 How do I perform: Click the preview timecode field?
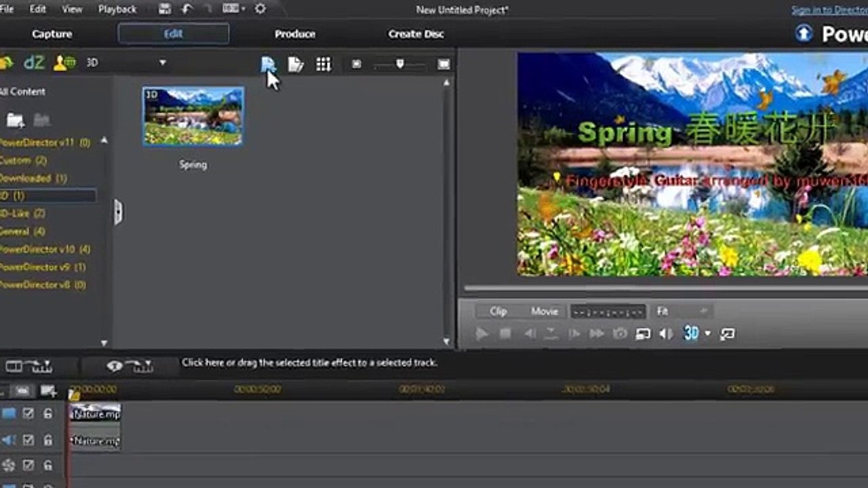(608, 312)
